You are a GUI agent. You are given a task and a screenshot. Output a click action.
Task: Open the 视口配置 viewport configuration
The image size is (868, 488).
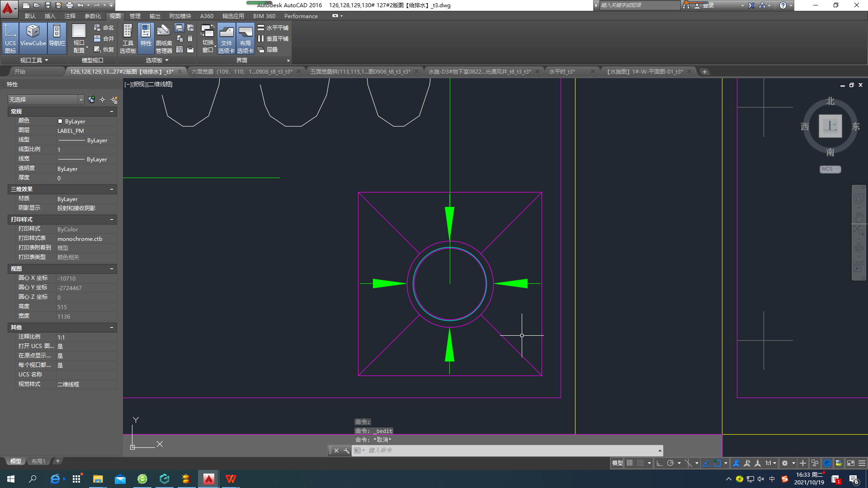[x=79, y=39]
